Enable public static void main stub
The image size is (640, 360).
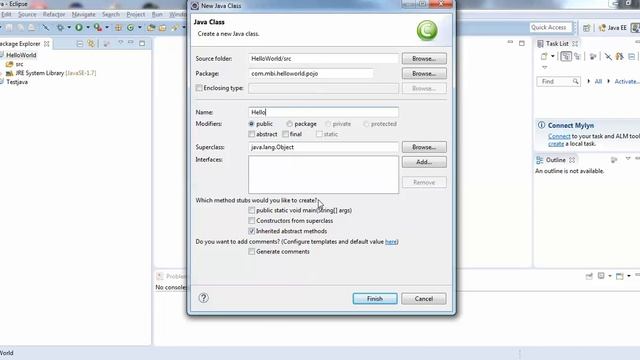tap(251, 210)
